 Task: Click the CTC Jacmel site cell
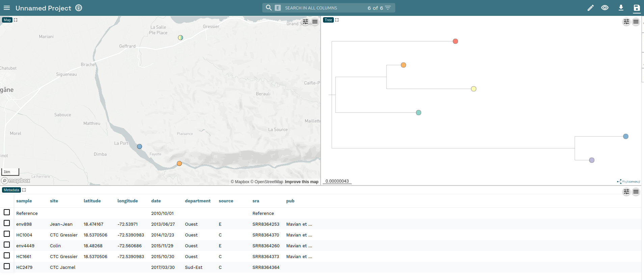63,267
